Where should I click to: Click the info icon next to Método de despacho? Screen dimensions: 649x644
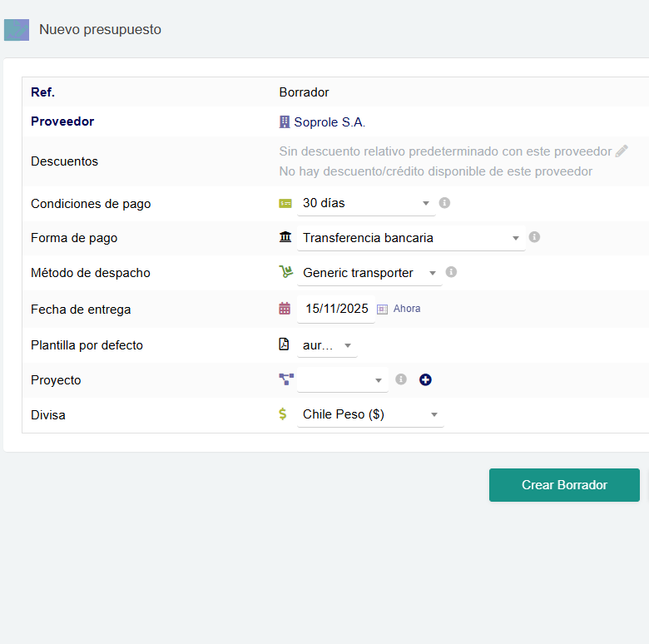coord(451,272)
